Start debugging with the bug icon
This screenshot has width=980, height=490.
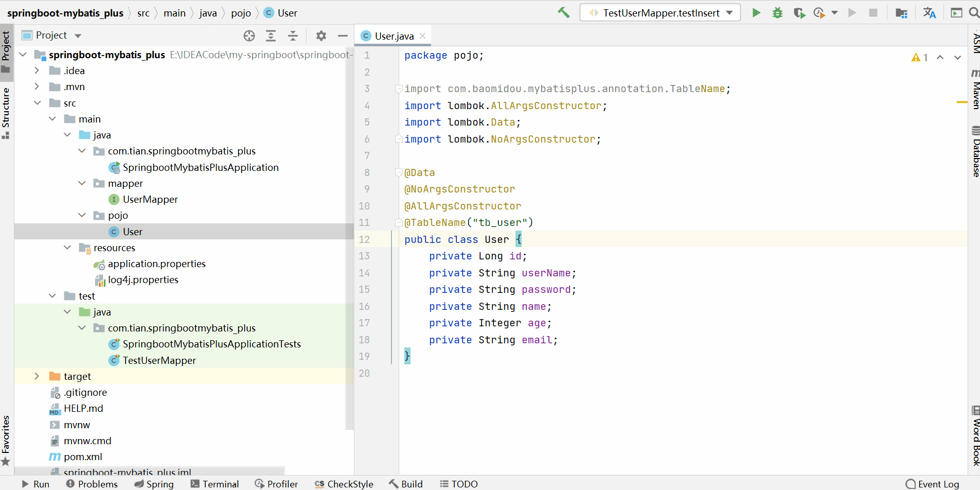click(x=777, y=12)
